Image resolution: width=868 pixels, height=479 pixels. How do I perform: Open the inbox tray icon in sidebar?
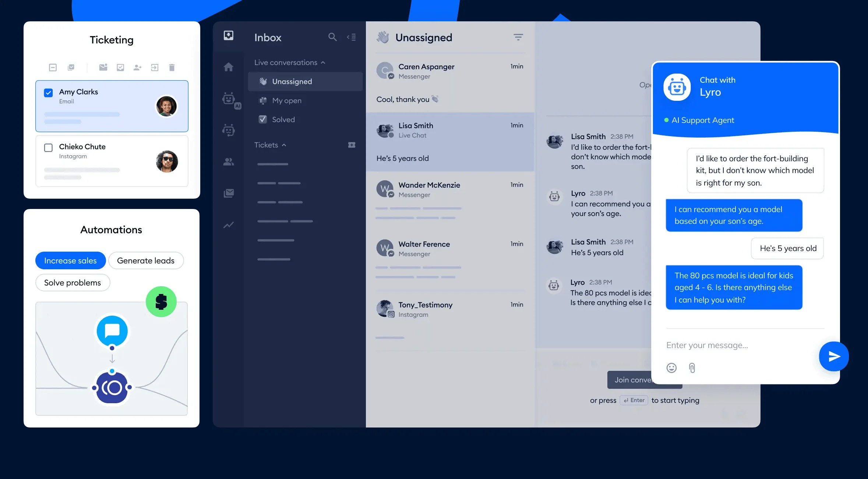pyautogui.click(x=229, y=36)
